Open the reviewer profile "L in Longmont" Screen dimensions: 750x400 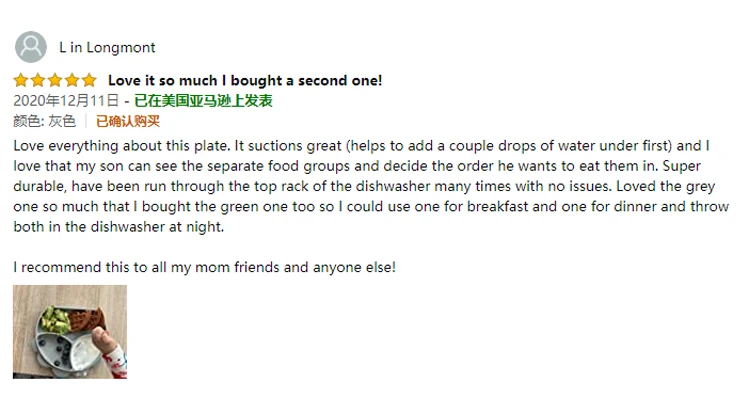pyautogui.click(x=107, y=47)
